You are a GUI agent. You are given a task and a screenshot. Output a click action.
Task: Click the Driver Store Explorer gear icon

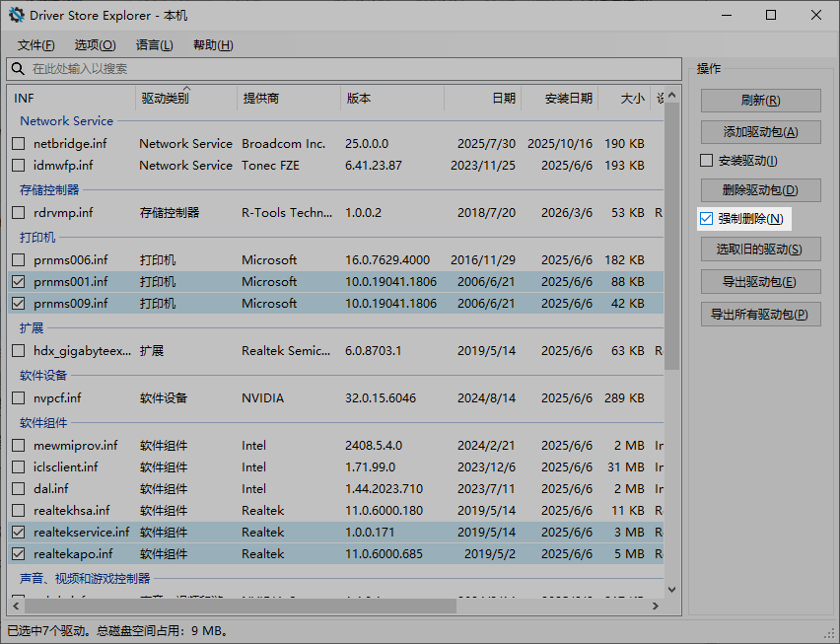(17, 16)
